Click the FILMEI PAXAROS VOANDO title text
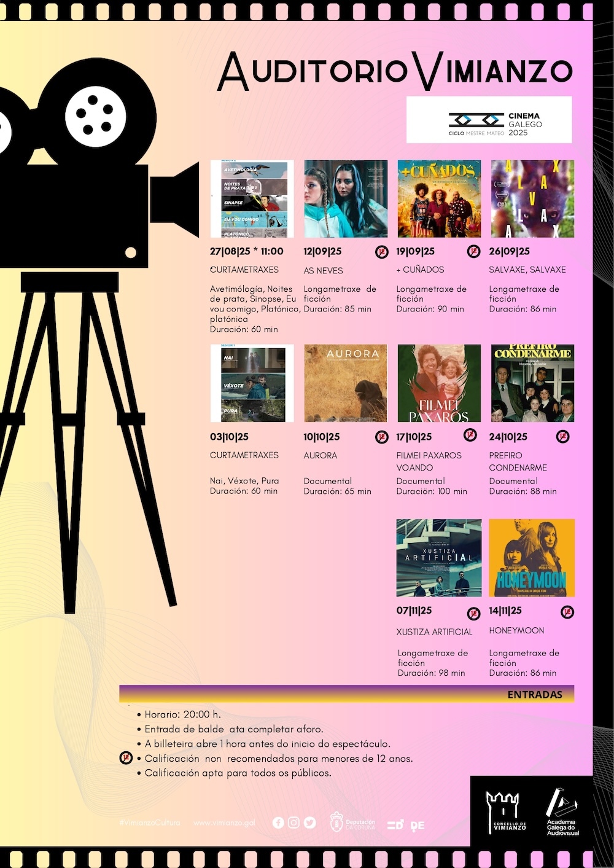This screenshot has height=868, width=614. 429,461
